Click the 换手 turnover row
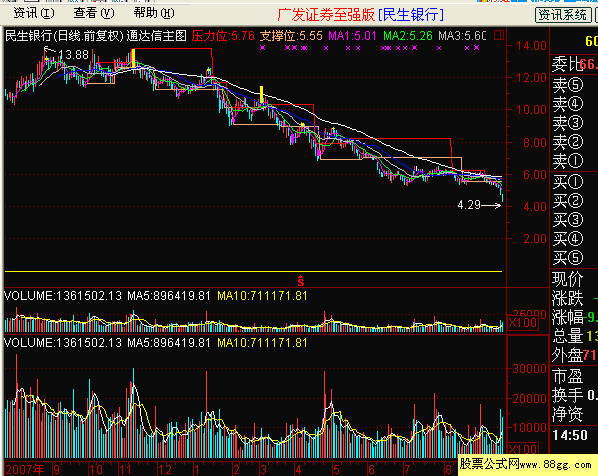 point(574,395)
